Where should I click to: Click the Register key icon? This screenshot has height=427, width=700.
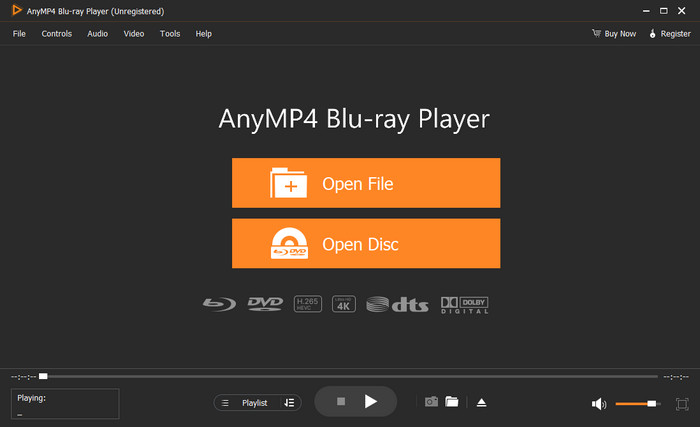(653, 33)
